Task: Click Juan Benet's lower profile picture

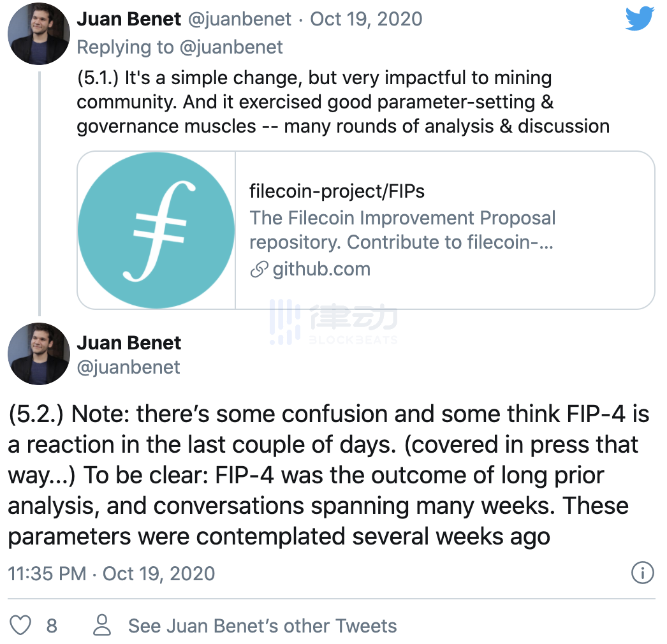Action: [x=38, y=355]
